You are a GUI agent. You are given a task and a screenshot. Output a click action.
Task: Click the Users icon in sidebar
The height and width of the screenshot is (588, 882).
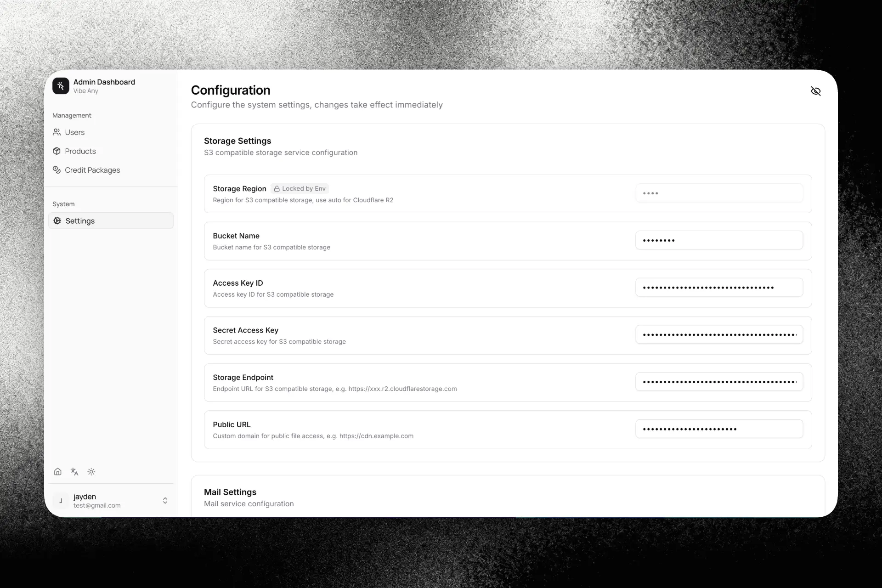tap(57, 132)
